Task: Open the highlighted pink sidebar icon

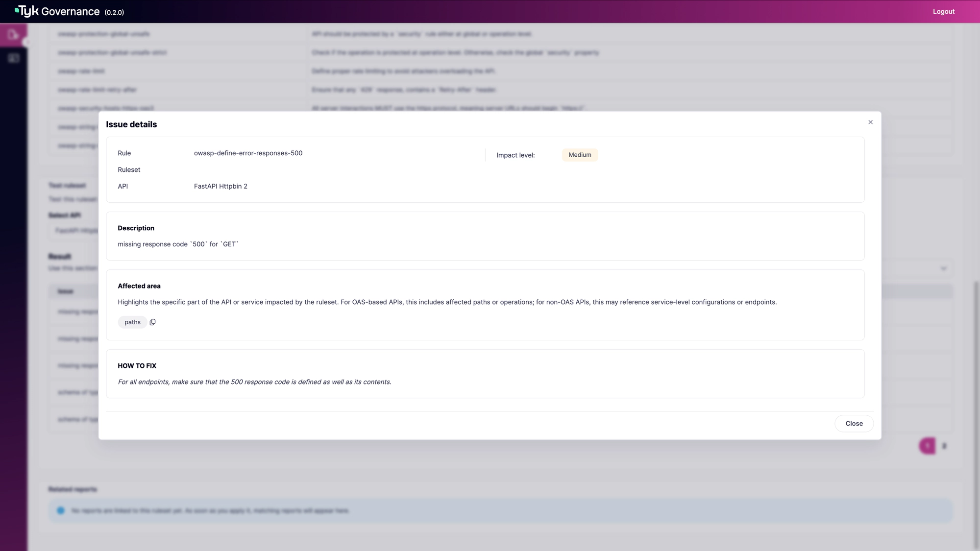Action: [x=13, y=35]
